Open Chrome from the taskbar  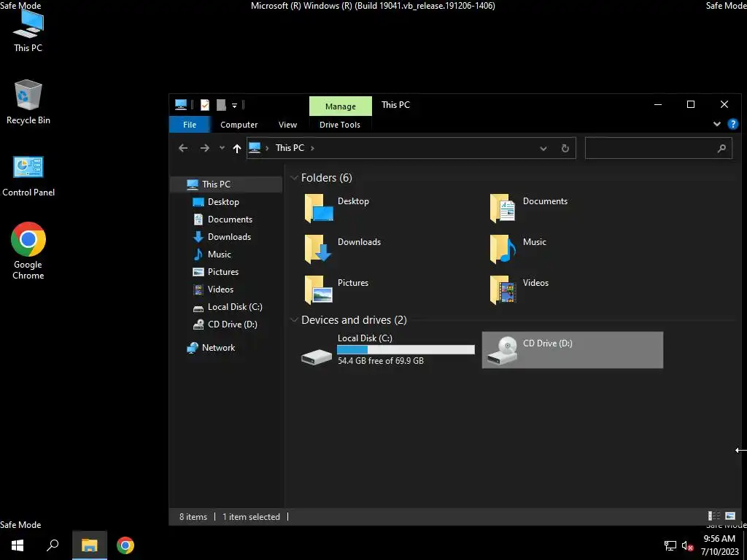(125, 545)
